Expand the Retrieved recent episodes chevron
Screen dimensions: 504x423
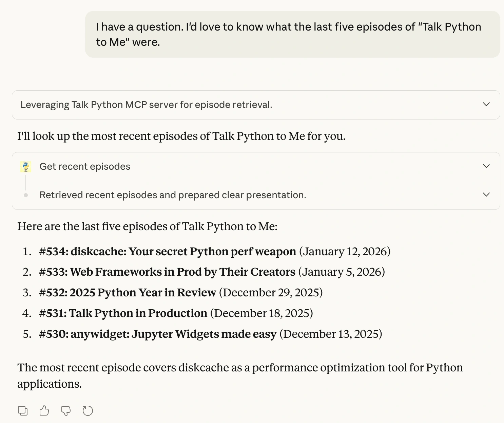[486, 195]
